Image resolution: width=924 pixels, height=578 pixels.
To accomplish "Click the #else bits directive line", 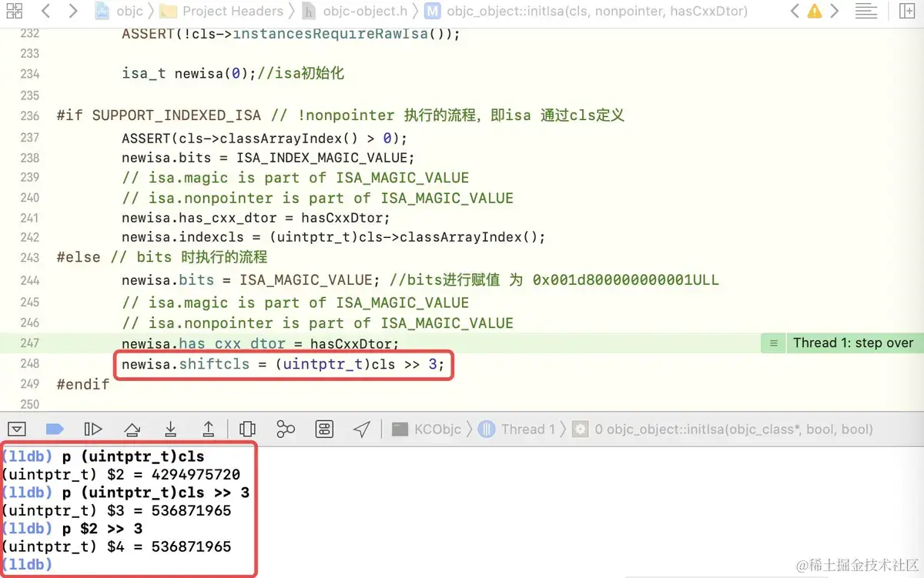I will tap(162, 258).
